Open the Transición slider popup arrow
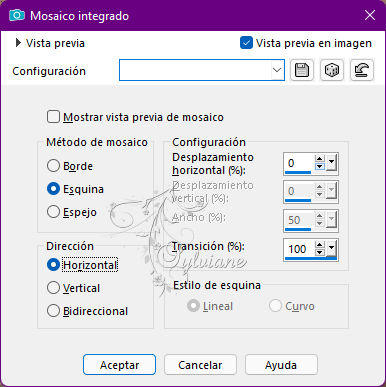 331,248
